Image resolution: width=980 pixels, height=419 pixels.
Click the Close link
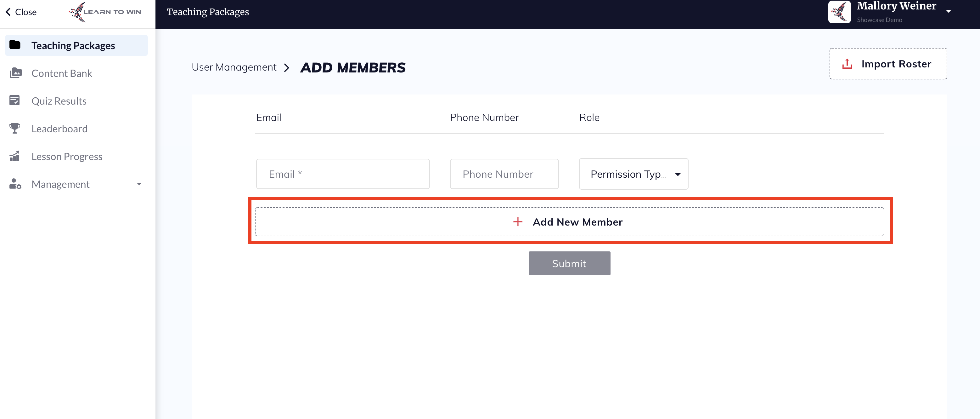click(x=21, y=12)
